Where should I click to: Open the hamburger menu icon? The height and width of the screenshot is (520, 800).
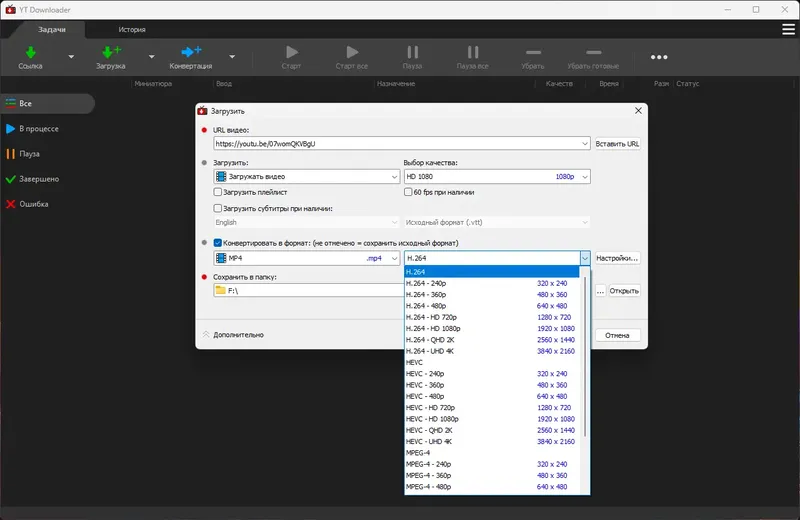pyautogui.click(x=788, y=30)
